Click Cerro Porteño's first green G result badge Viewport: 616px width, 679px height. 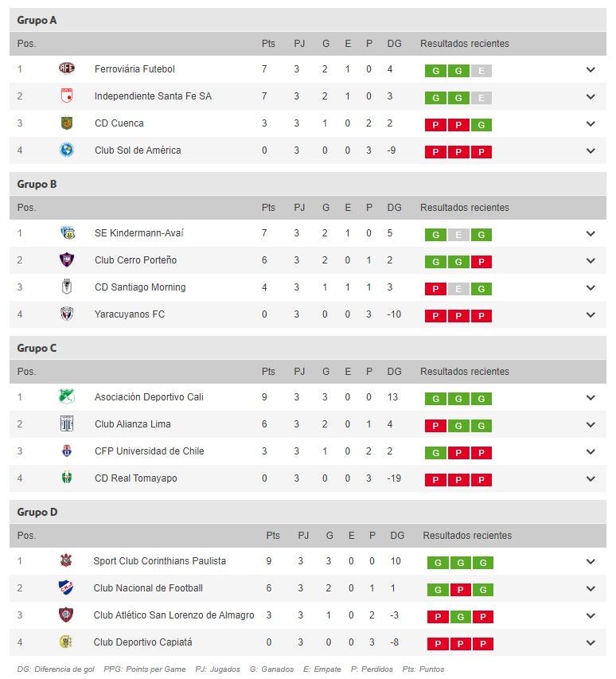[435, 260]
